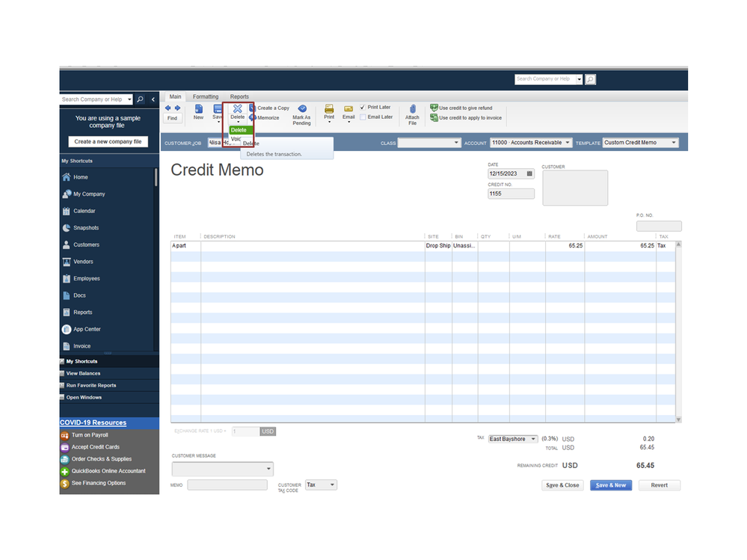Create a New credit memo
Image resolution: width=747 pixels, height=560 pixels.
(x=199, y=112)
